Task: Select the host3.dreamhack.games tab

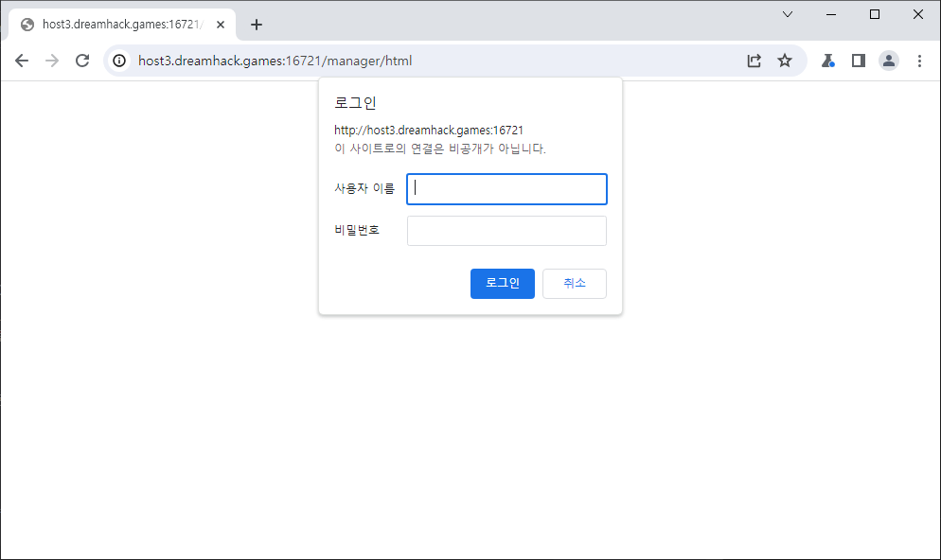Action: point(114,25)
